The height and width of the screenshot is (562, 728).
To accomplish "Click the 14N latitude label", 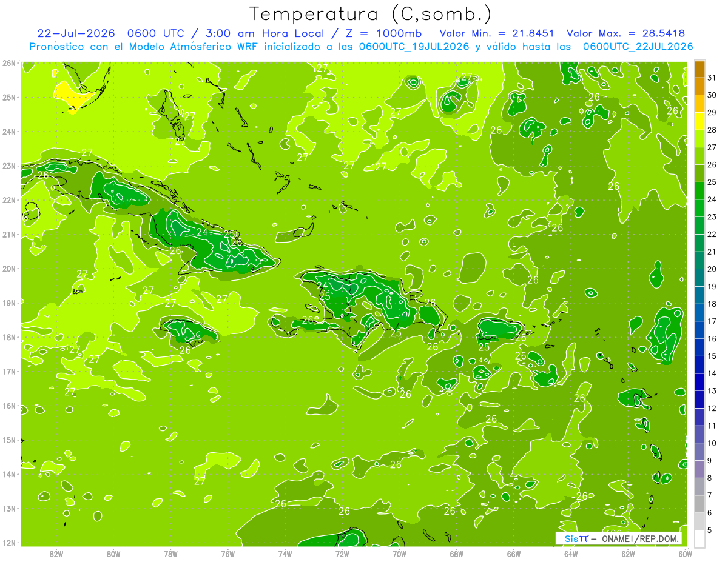I will (8, 474).
